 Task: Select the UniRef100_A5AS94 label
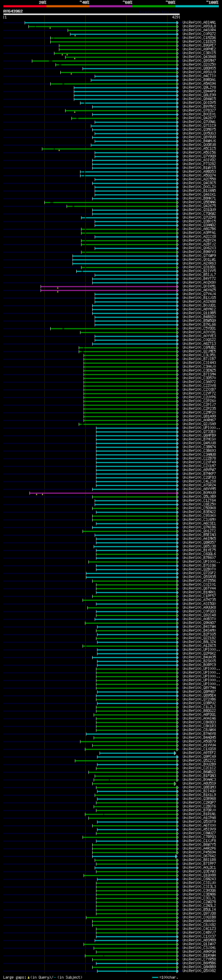[x=199, y=84]
